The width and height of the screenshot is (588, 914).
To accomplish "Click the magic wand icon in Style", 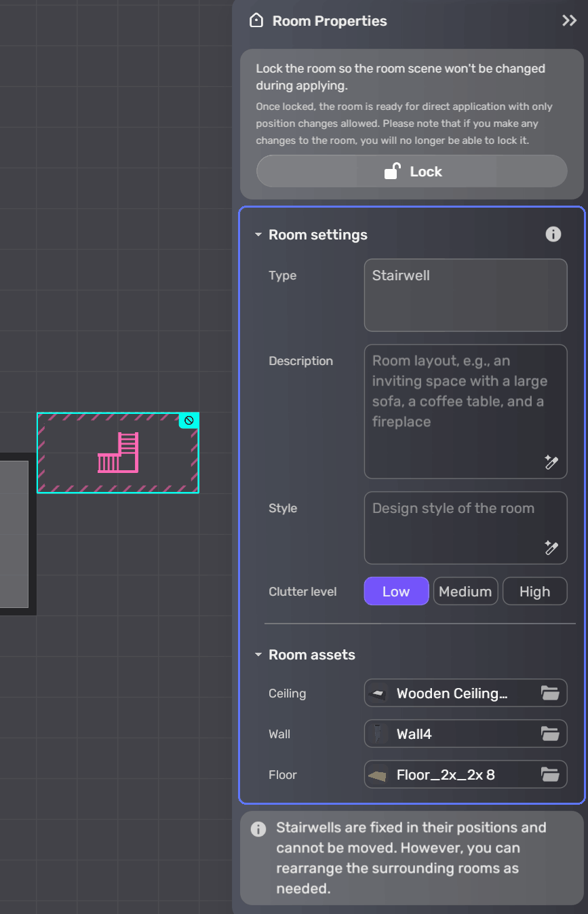I will (551, 548).
